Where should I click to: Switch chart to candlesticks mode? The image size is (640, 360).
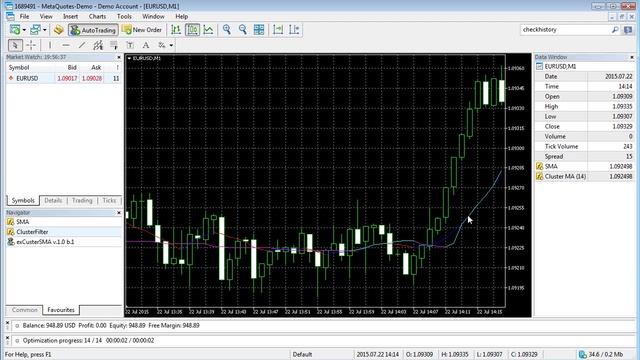coord(192,29)
